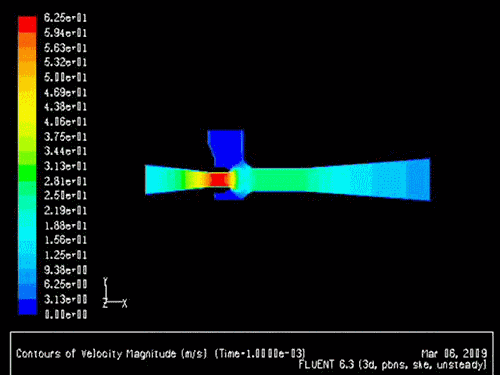Viewport: 500px width, 375px height.
Task: Click the XYZ axis triad icon
Action: 115,293
